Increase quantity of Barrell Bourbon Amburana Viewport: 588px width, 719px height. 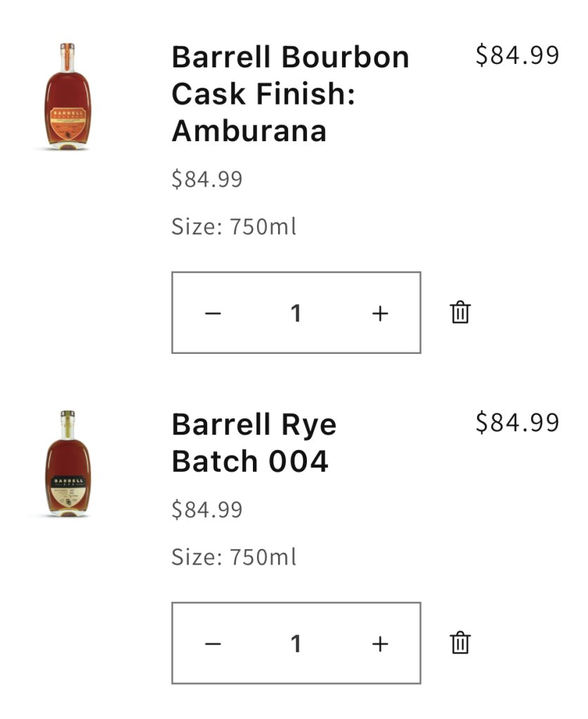tap(379, 313)
